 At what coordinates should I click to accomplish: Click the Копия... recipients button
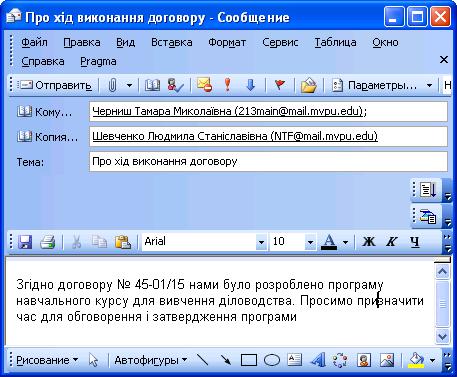(x=47, y=136)
